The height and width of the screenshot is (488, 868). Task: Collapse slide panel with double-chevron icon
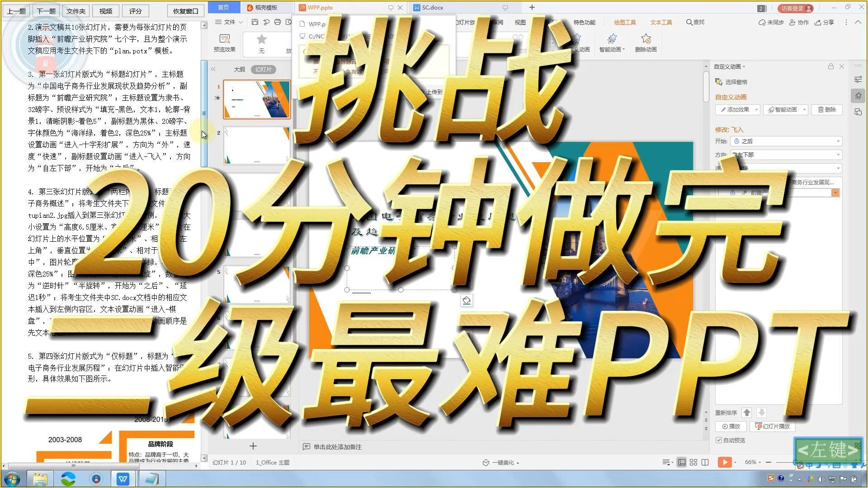(x=213, y=69)
